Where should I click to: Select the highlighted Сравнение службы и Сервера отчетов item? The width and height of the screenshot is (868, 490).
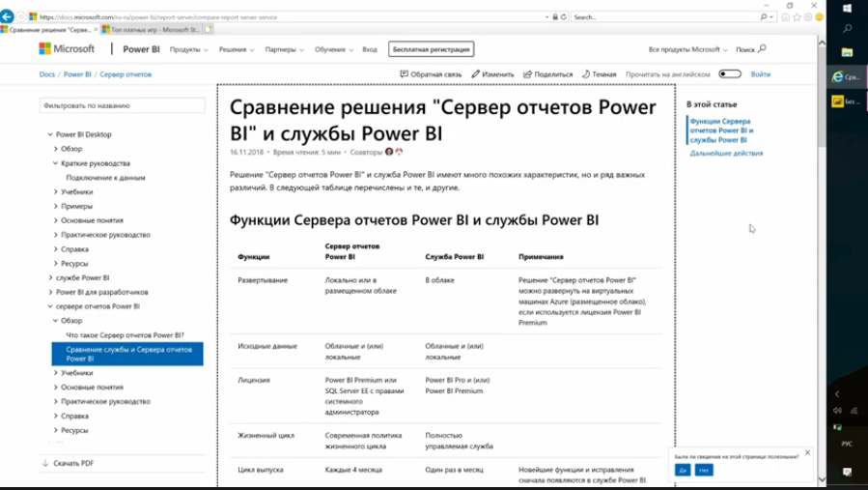click(127, 354)
